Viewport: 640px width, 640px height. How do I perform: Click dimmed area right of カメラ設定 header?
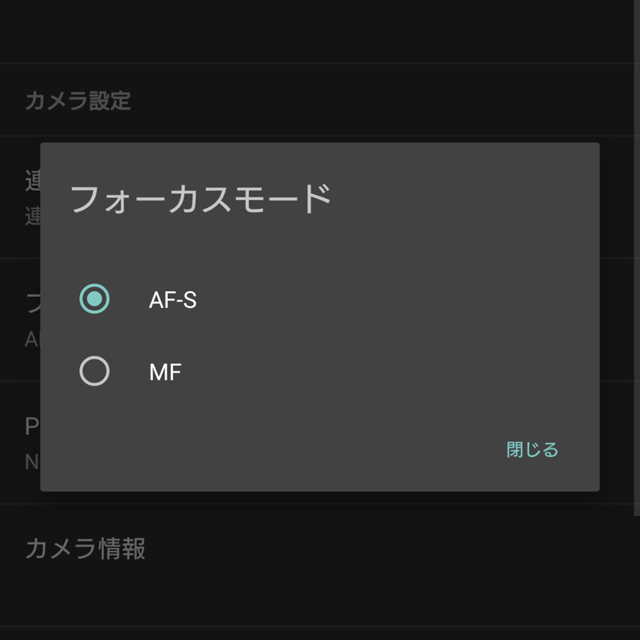tap(400, 100)
